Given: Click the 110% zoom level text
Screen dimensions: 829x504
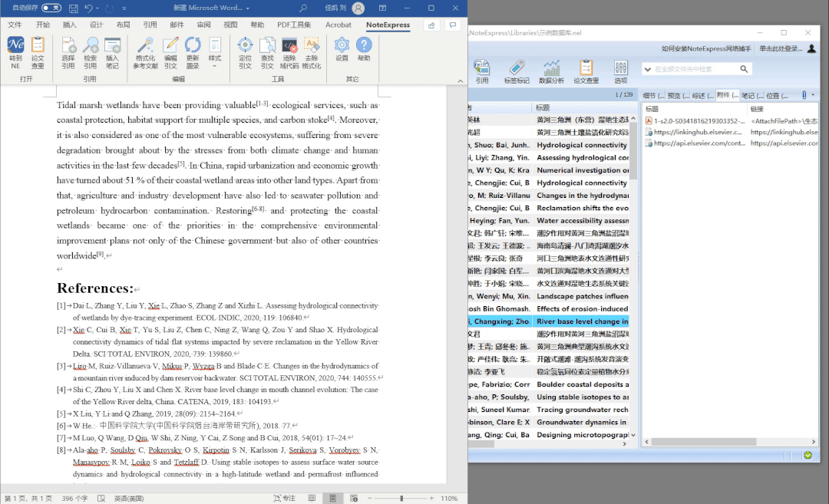Looking at the screenshot, I should (x=449, y=498).
